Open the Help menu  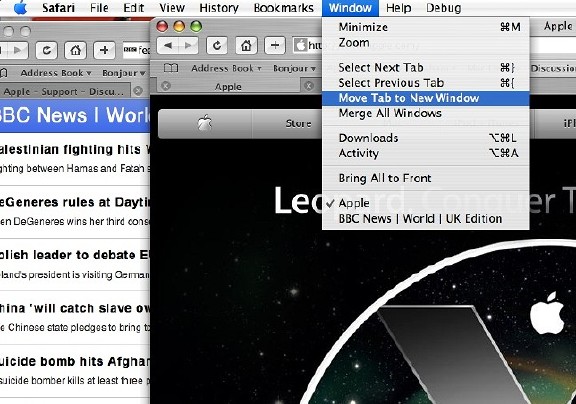[x=399, y=8]
